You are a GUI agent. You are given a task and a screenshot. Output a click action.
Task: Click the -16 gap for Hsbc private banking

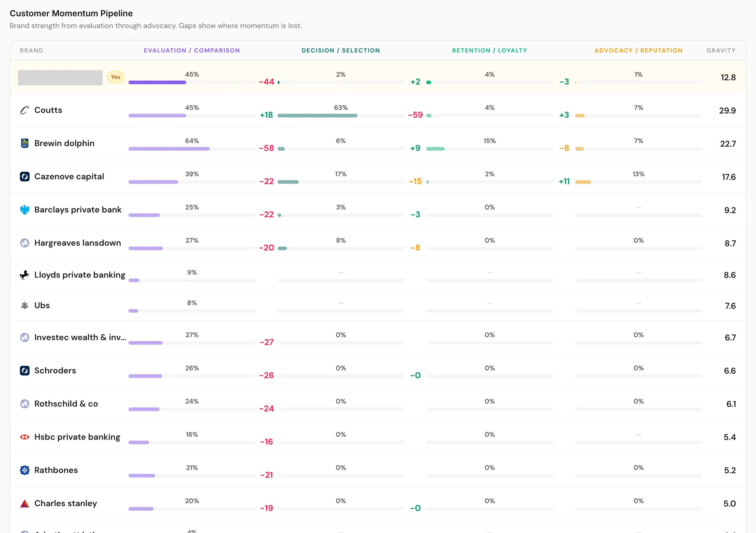(x=266, y=442)
